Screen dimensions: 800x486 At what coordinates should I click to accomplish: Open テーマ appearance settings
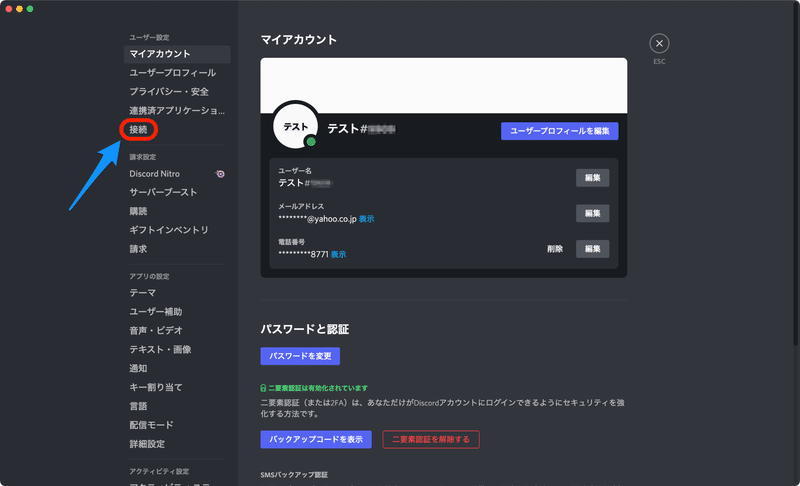(x=177, y=293)
